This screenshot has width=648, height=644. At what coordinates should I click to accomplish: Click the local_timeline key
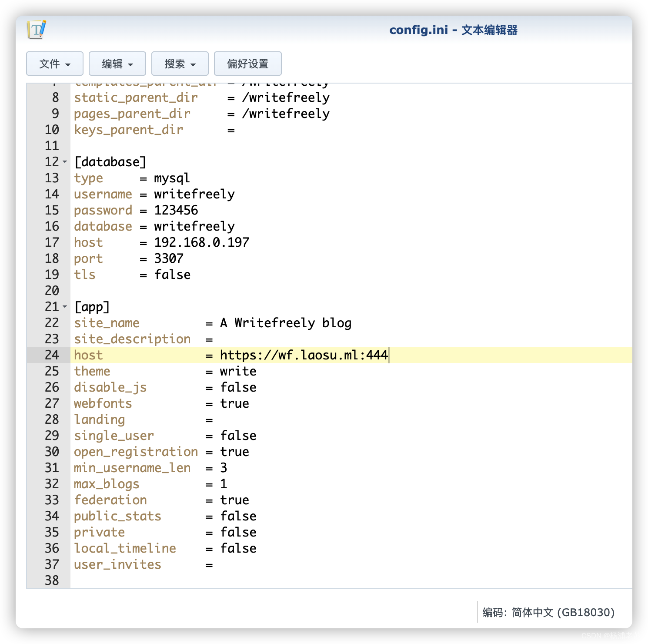125,548
